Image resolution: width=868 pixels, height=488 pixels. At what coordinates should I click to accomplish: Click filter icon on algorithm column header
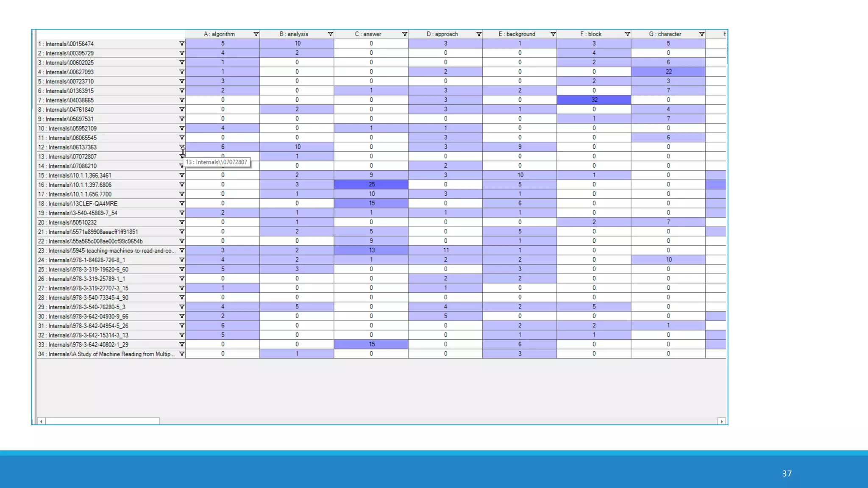pyautogui.click(x=256, y=34)
